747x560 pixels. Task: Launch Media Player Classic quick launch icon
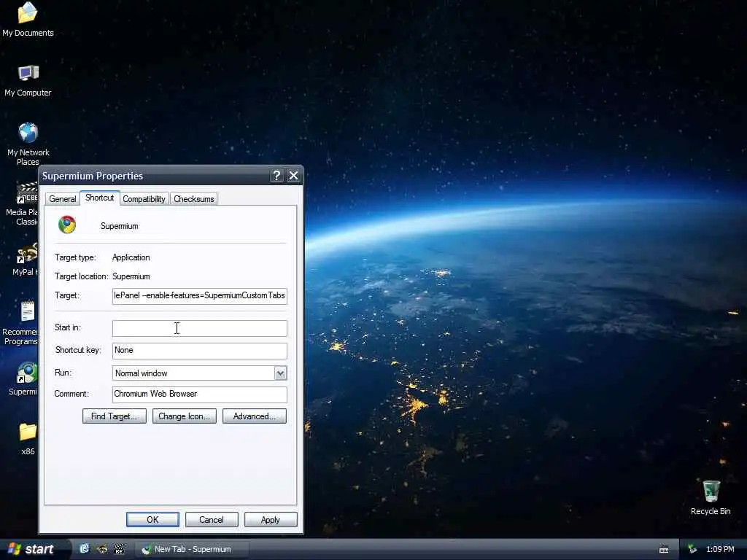[119, 549]
